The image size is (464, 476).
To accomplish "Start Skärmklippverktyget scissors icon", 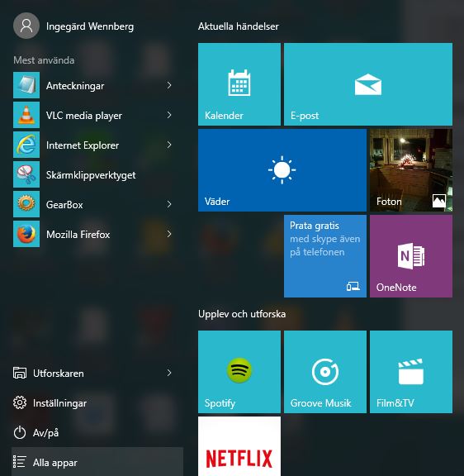I will tap(26, 174).
